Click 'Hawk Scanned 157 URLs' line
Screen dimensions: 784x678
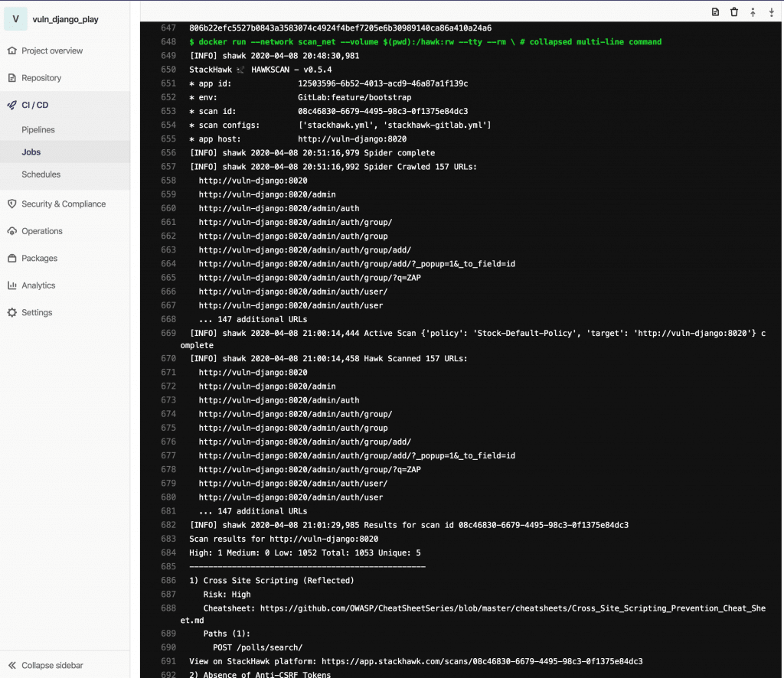tap(328, 358)
